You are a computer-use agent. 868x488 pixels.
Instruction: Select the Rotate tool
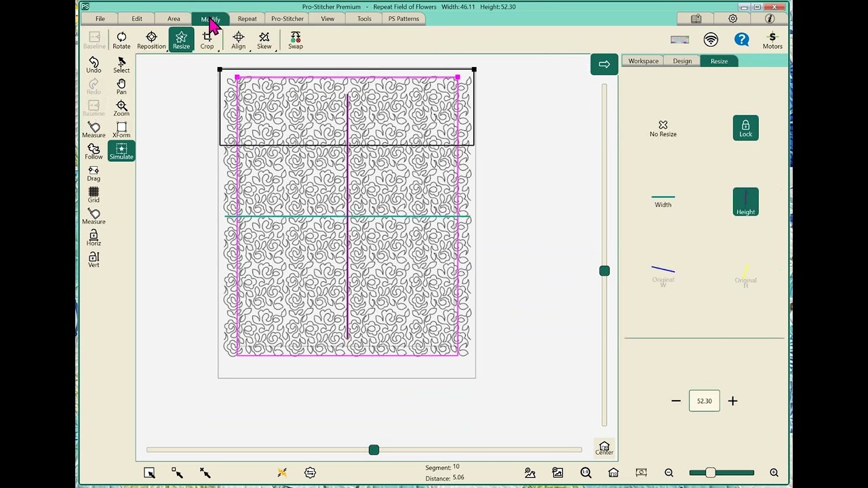(x=121, y=41)
